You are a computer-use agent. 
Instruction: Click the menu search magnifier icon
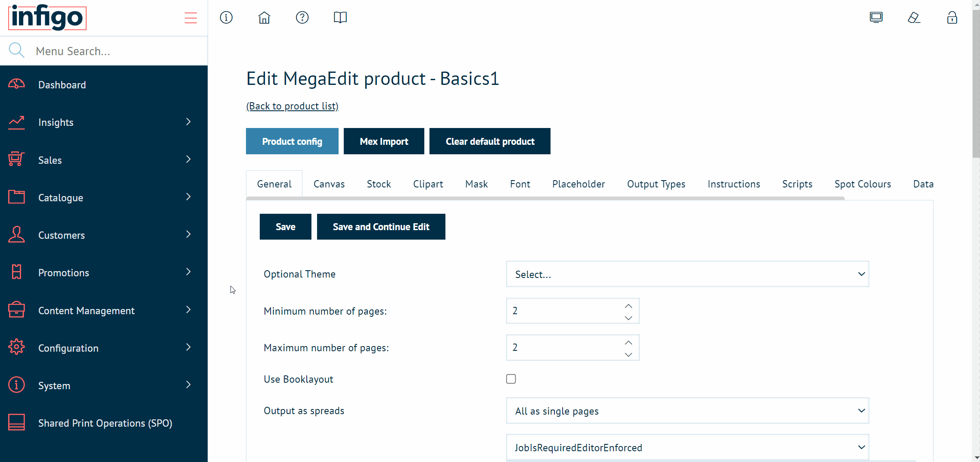(16, 50)
